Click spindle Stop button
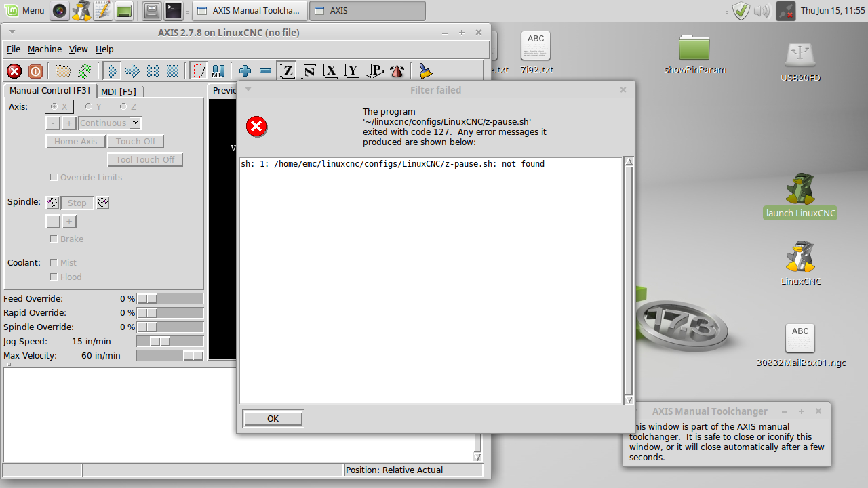 point(77,203)
